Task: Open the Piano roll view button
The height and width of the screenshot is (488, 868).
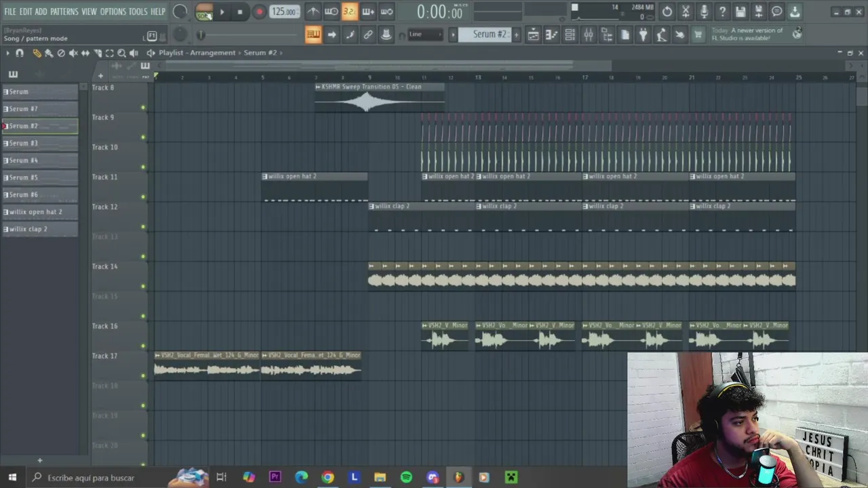Action: point(551,35)
